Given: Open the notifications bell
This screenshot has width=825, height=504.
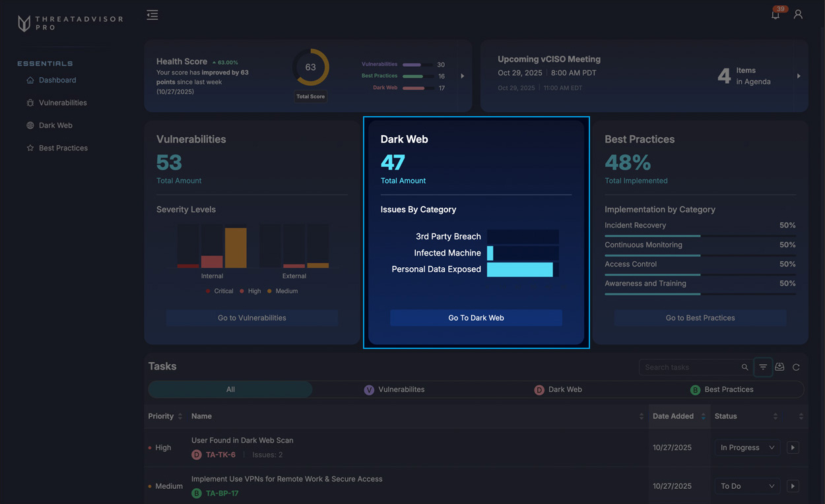Looking at the screenshot, I should pyautogui.click(x=775, y=15).
